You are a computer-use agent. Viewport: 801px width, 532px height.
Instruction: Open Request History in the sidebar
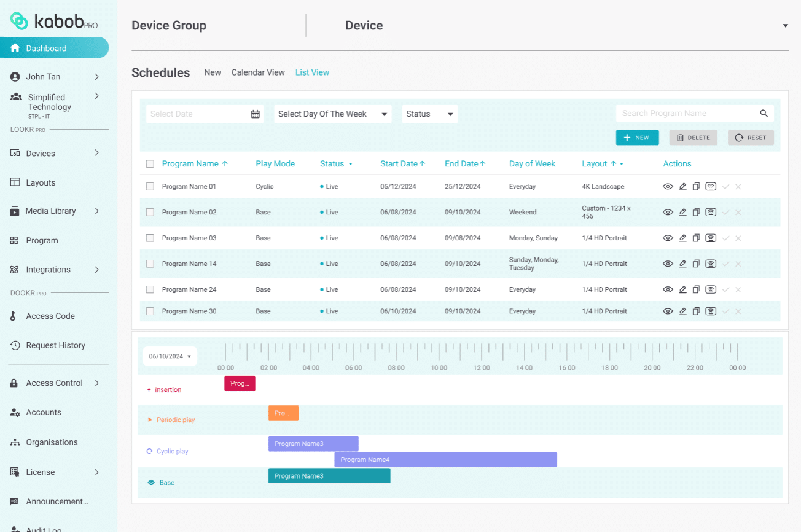click(55, 345)
